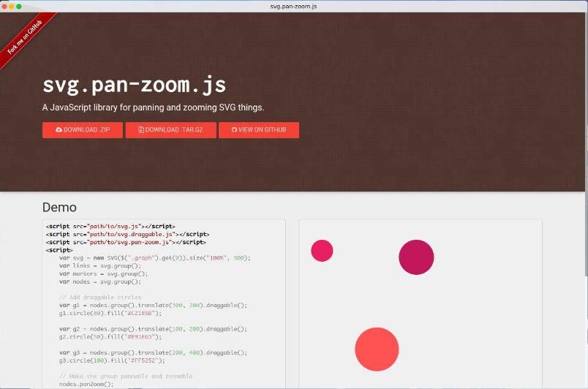Click the code line g3.circle(100).fill
The height and width of the screenshot is (389, 588).
112,360
